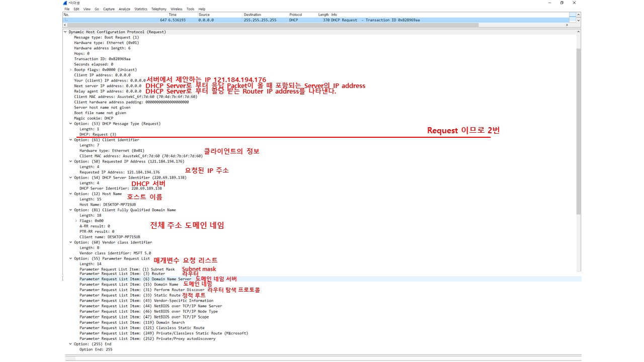Image resolution: width=644 pixels, height=362 pixels.
Task: Select the Seconds elapsed: 0 row
Action: [94, 64]
